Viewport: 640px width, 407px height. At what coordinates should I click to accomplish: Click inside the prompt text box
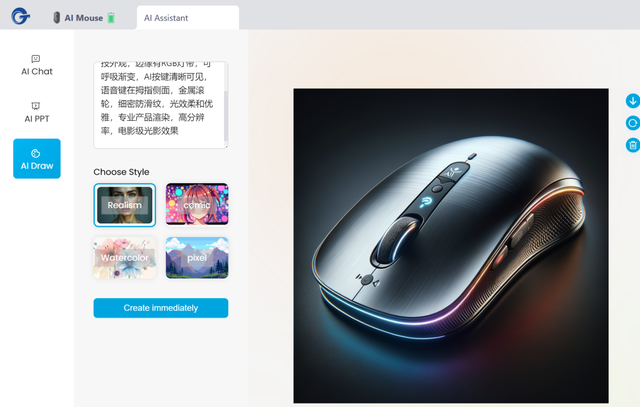158,105
